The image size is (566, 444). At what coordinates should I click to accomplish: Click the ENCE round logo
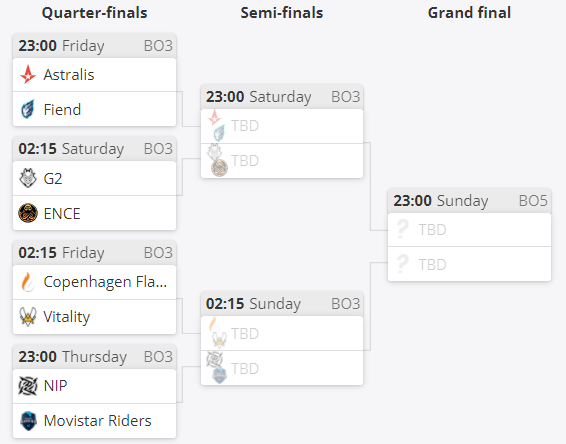click(28, 213)
